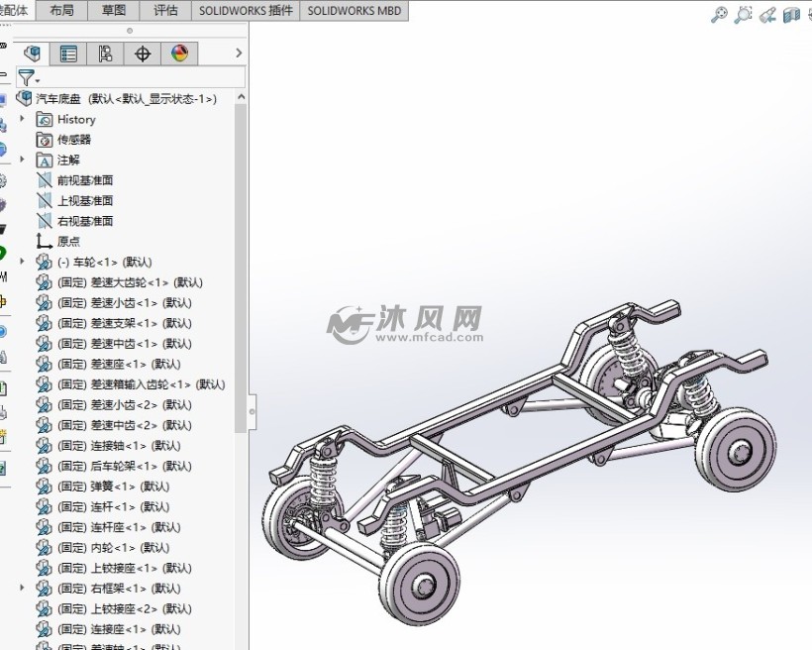Click the Zoom to Fit icon
This screenshot has width=812, height=650.
pos(720,15)
